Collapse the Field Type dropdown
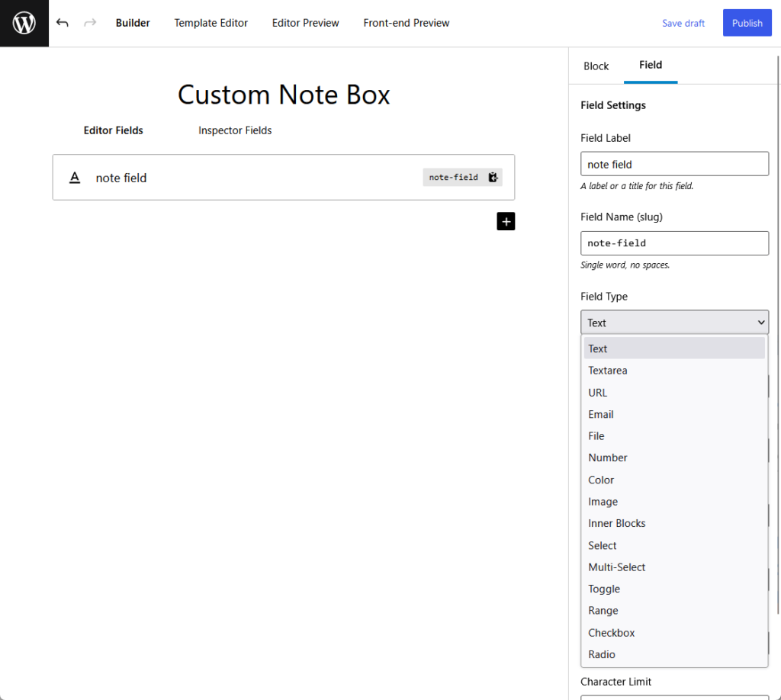Viewport: 781px width, 700px height. pos(674,322)
